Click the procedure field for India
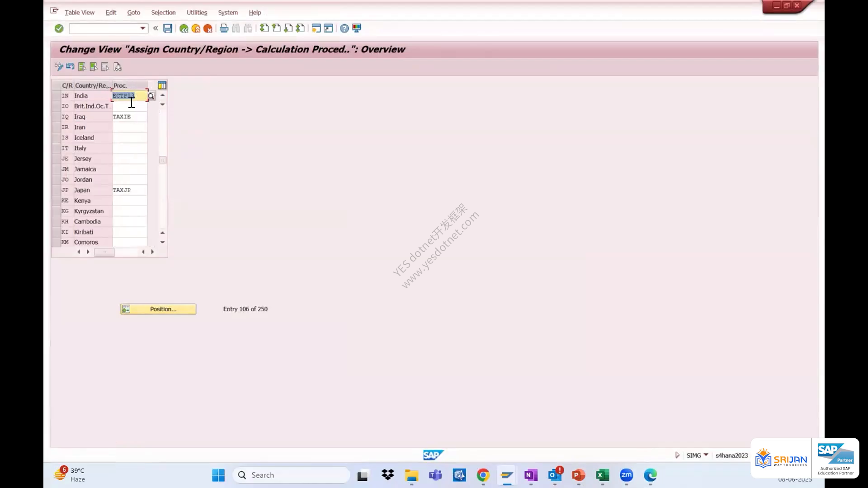Image resolution: width=868 pixels, height=488 pixels. (129, 96)
